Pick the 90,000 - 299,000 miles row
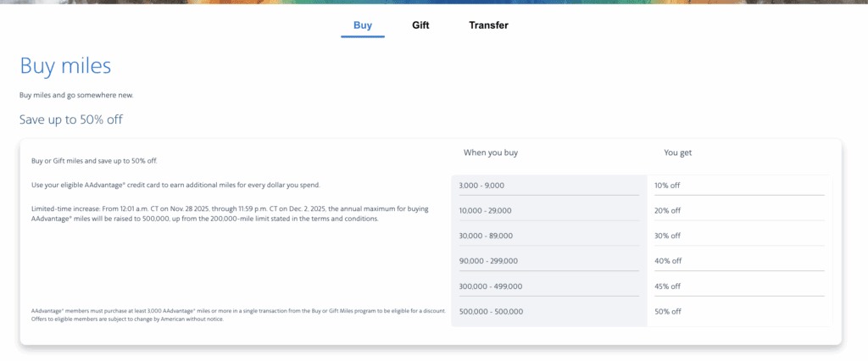The image size is (868, 361). [489, 261]
